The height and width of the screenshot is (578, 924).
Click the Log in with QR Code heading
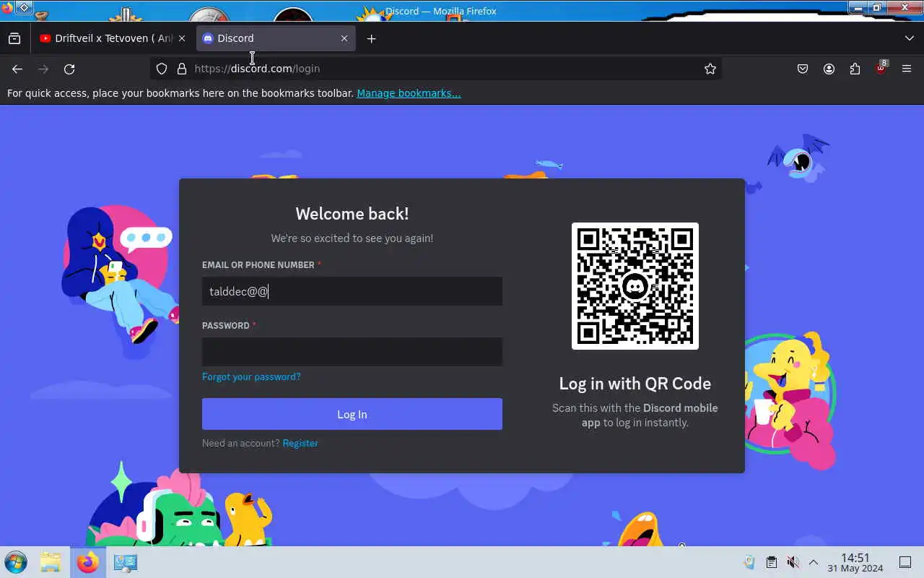[635, 384]
